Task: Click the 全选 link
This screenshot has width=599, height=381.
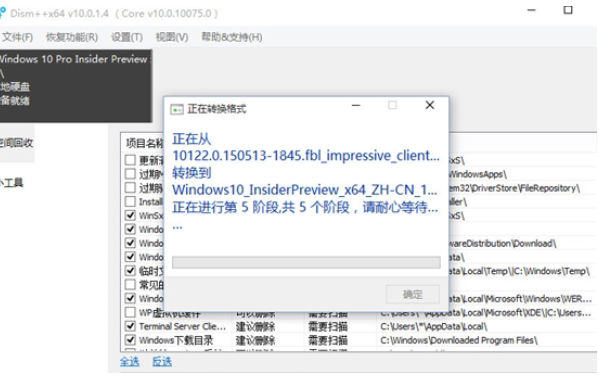Action: [130, 362]
